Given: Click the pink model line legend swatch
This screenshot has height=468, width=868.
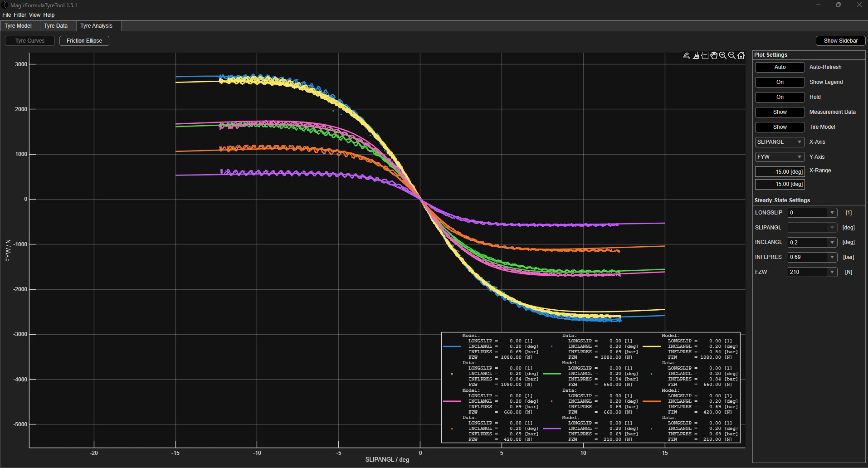Looking at the screenshot, I should point(452,401).
